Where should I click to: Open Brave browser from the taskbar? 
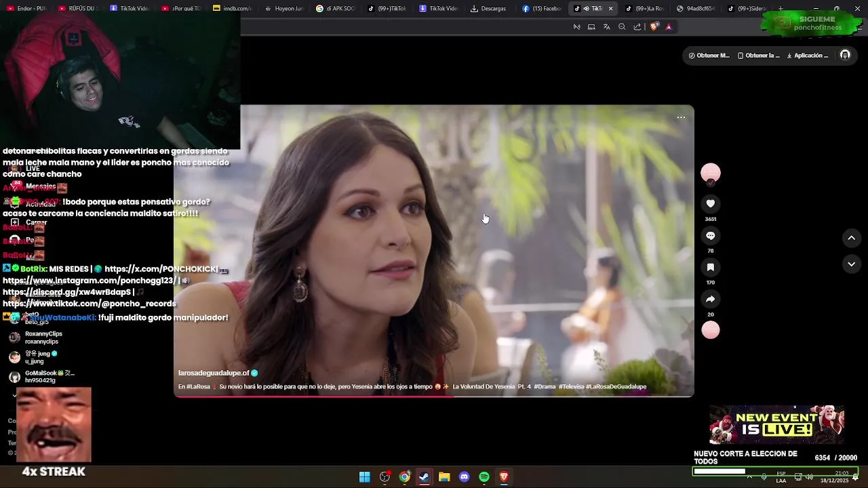[504, 477]
